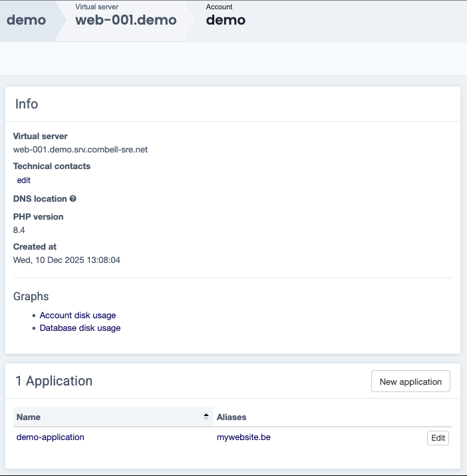The height and width of the screenshot is (476, 467).
Task: Select the web-001.demo.srv.combell-sre.net hostname text
Action: point(80,150)
